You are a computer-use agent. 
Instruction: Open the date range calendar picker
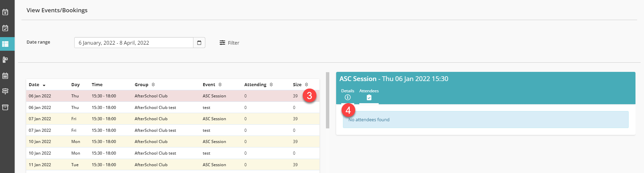(x=199, y=43)
